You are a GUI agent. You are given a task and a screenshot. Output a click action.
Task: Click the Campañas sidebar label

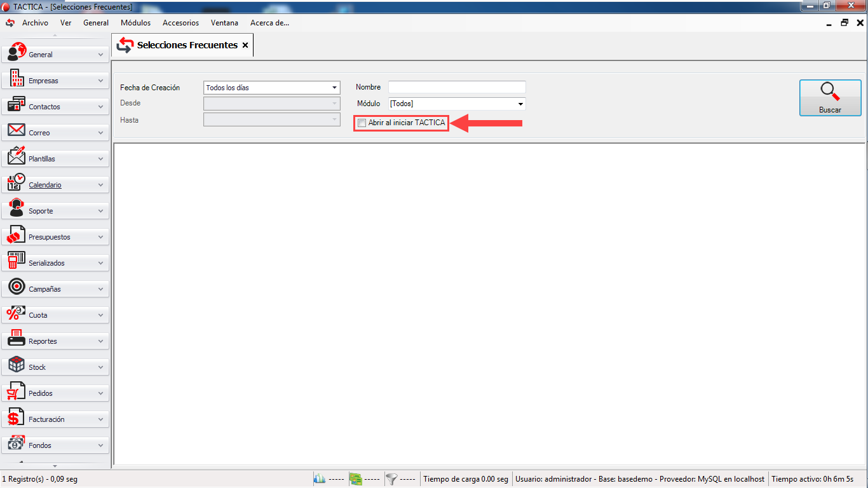[x=44, y=289]
